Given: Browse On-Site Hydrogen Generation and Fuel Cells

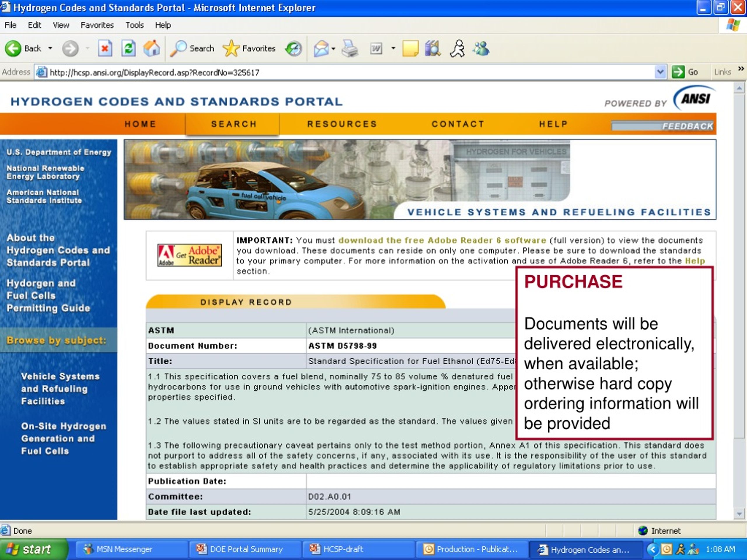Looking at the screenshot, I should [64, 438].
